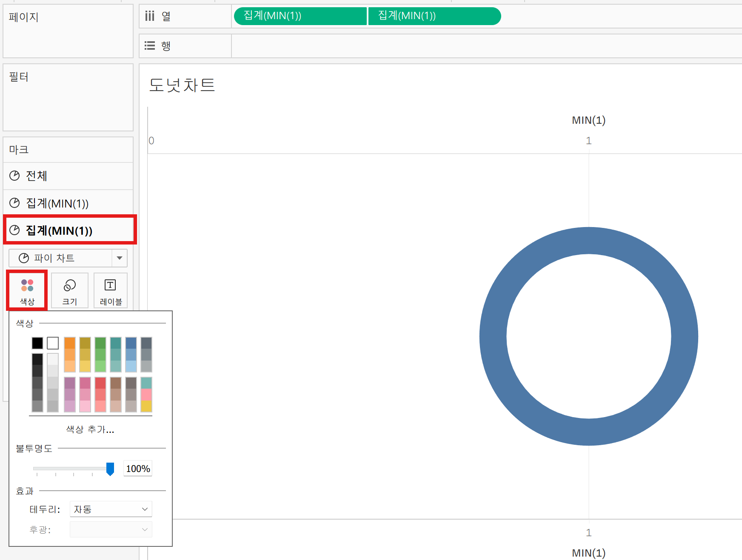This screenshot has height=560, width=742.
Task: Click the 행 (Rows) shelf icon
Action: [149, 46]
